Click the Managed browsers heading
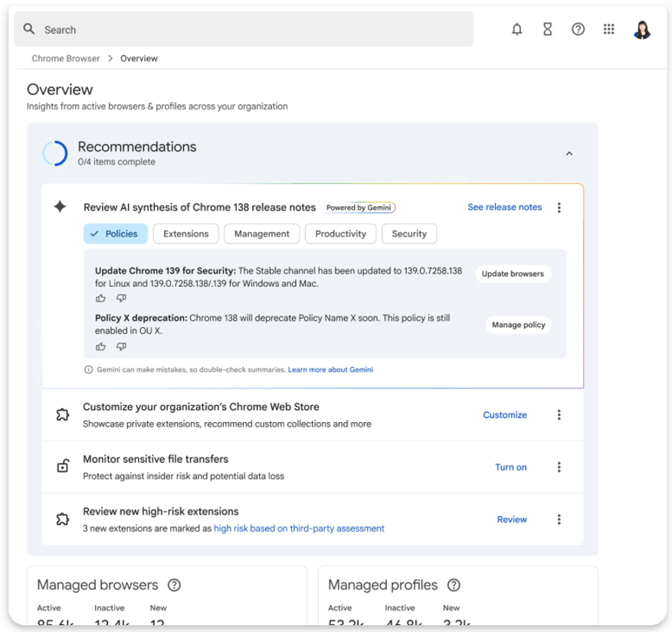The image size is (672, 632). pyautogui.click(x=97, y=585)
